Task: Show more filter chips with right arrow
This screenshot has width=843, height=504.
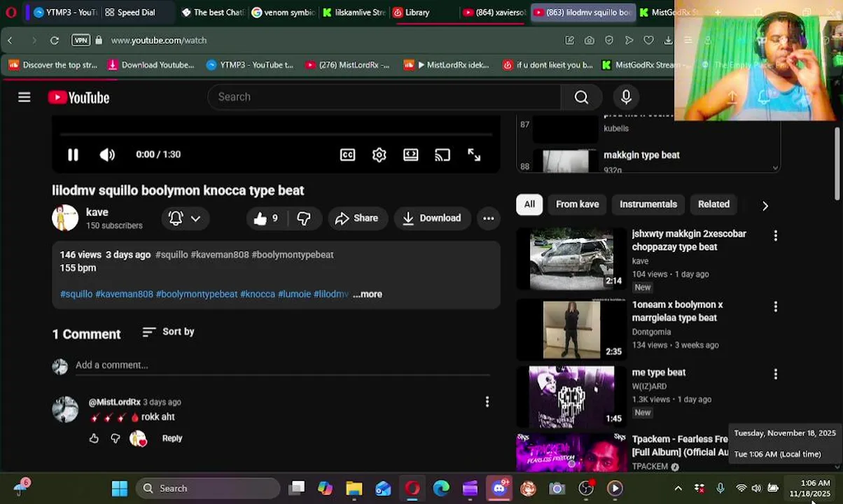Action: click(765, 205)
